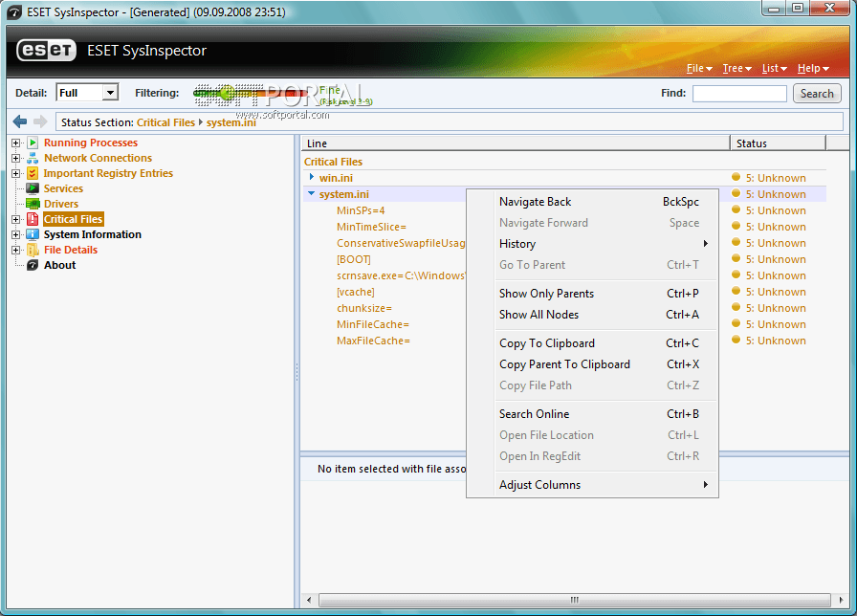Click the ESET logo in header
857x616 pixels.
pyautogui.click(x=47, y=51)
